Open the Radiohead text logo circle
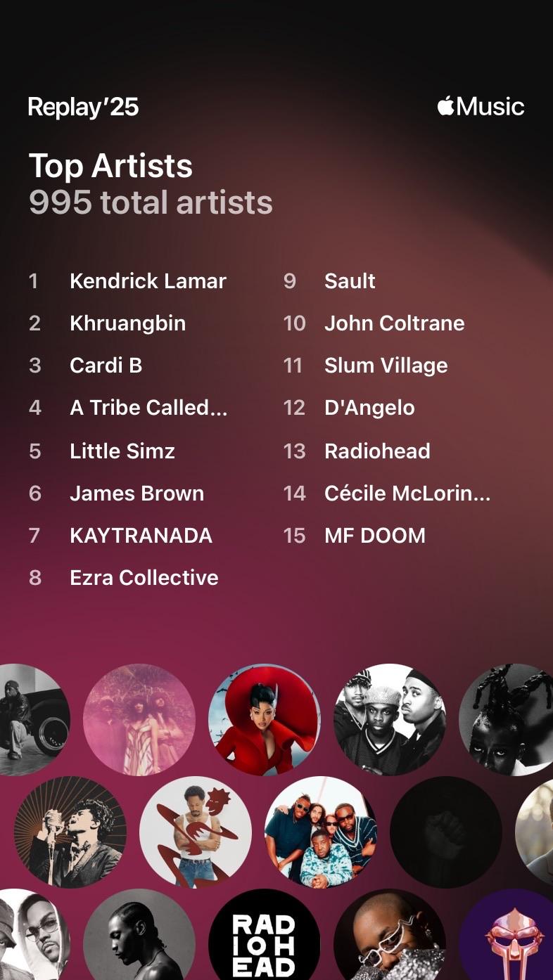 [x=265, y=935]
